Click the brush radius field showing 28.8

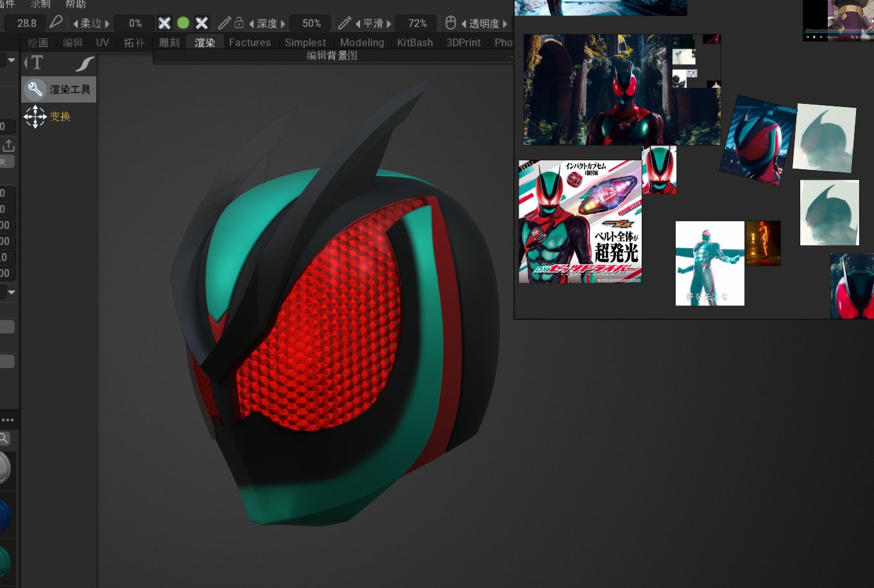[26, 23]
